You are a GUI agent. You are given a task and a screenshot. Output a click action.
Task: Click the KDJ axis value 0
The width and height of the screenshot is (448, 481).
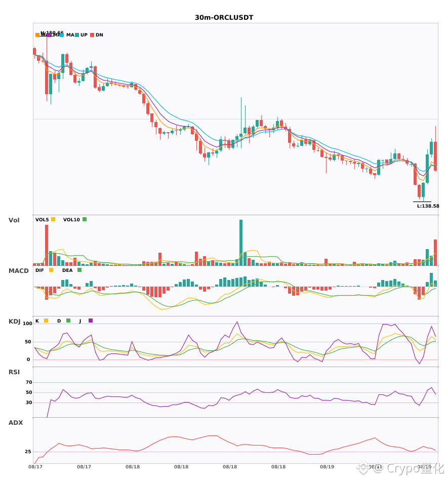pos(28,359)
